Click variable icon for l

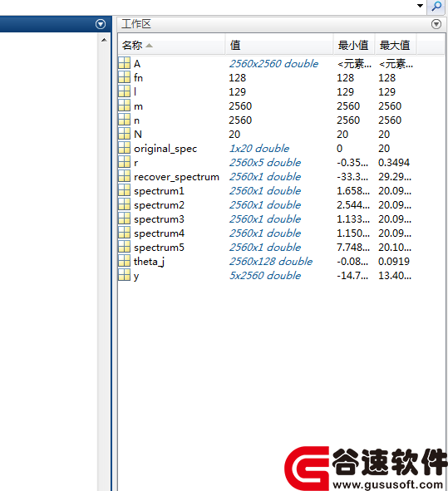(x=124, y=91)
